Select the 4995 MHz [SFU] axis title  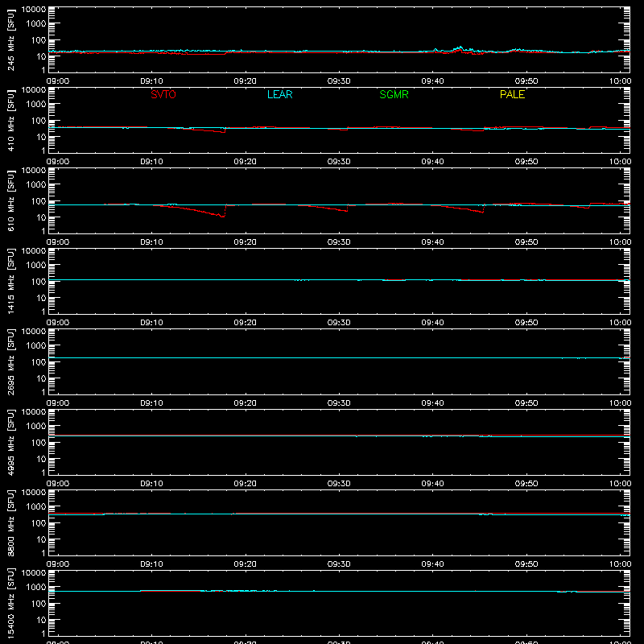pyautogui.click(x=10, y=442)
